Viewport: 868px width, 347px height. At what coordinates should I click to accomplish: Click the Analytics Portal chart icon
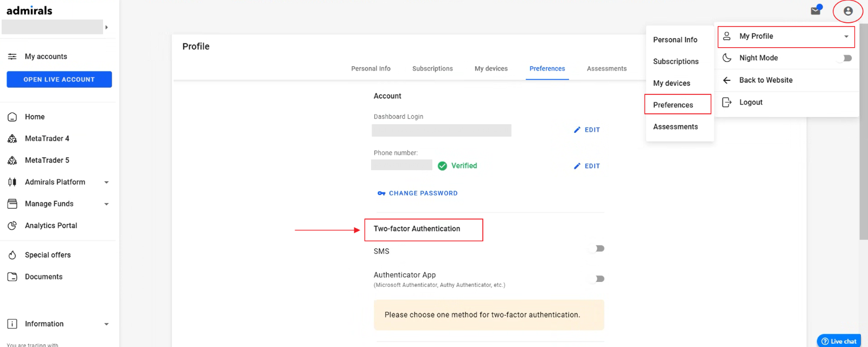pyautogui.click(x=12, y=226)
